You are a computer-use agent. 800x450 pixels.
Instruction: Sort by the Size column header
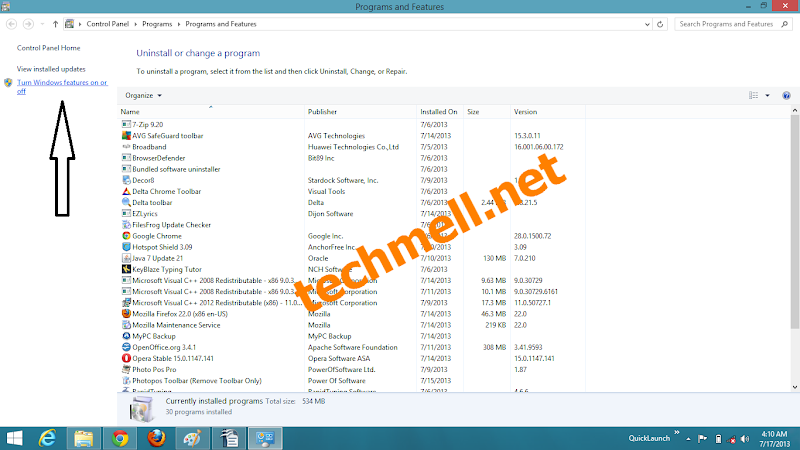[x=487, y=111]
